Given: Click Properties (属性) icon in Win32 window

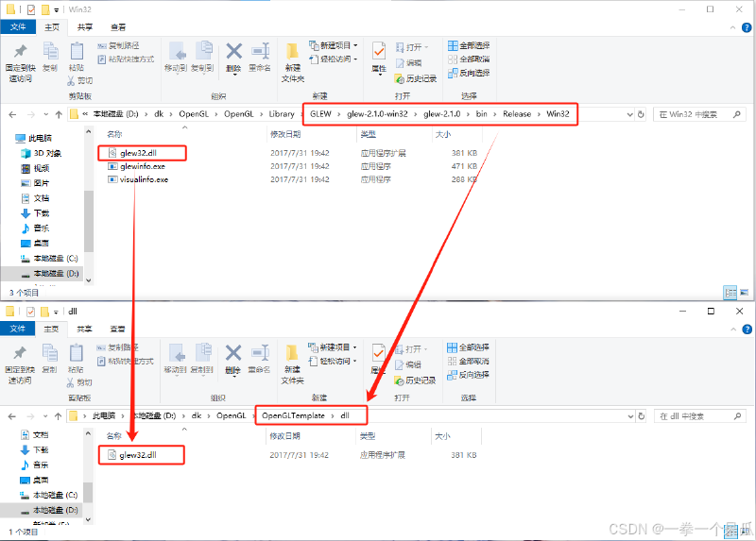Looking at the screenshot, I should pyautogui.click(x=379, y=52).
